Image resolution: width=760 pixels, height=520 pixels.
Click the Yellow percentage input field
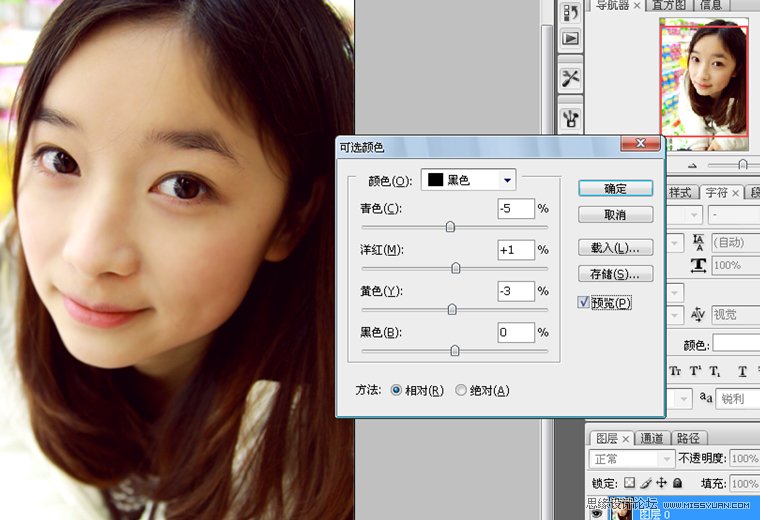point(516,291)
